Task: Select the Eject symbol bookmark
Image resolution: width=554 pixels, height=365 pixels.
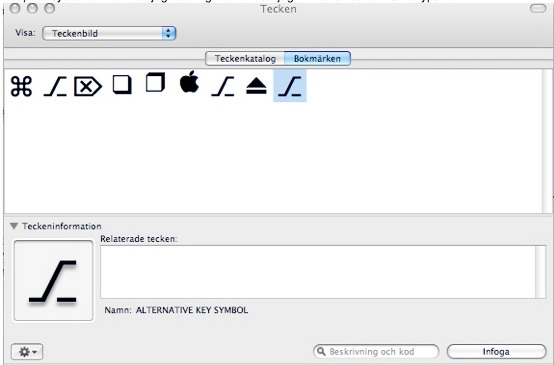Action: click(x=256, y=86)
